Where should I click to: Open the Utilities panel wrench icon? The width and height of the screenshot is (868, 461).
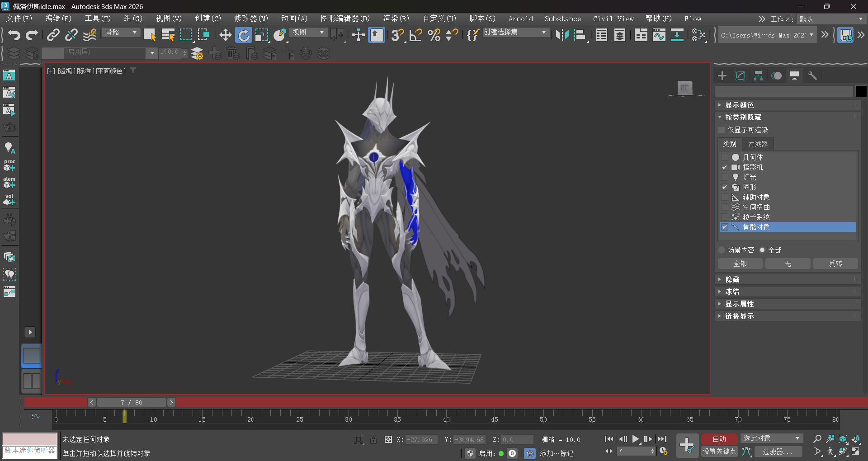point(812,76)
